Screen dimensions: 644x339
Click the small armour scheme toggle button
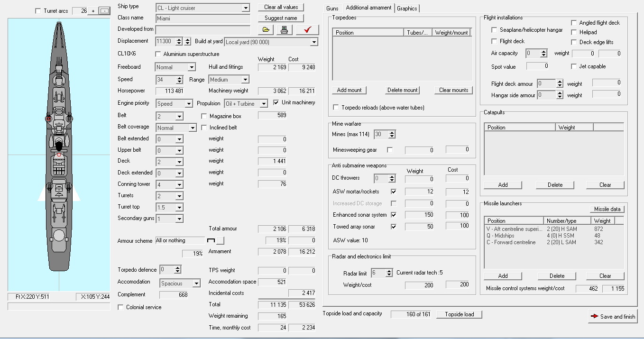220,240
